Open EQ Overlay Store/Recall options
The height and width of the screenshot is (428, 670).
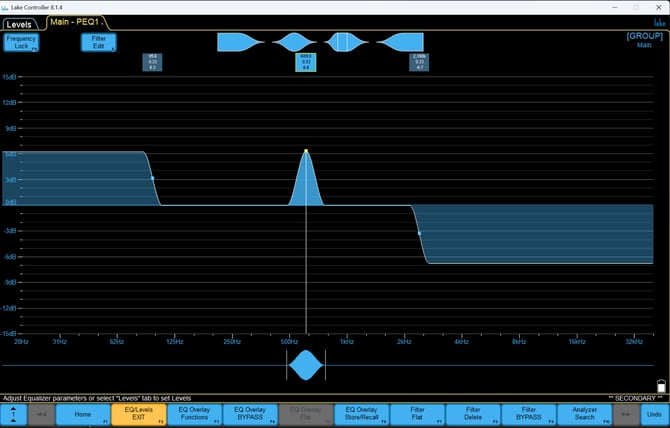(361, 413)
